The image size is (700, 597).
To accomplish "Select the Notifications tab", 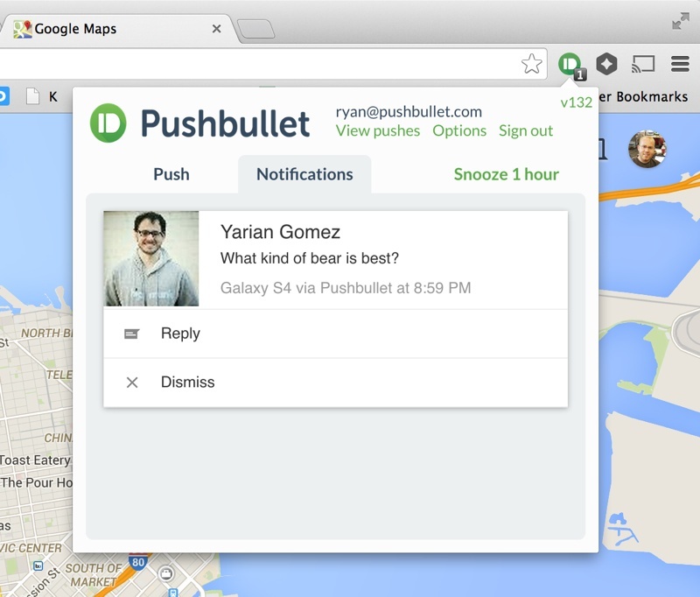I will [304, 174].
